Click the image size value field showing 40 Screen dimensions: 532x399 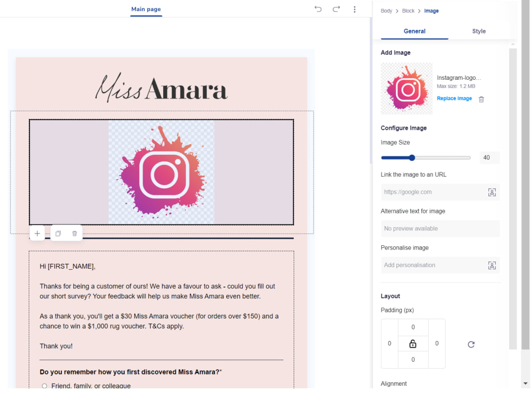[x=489, y=157]
